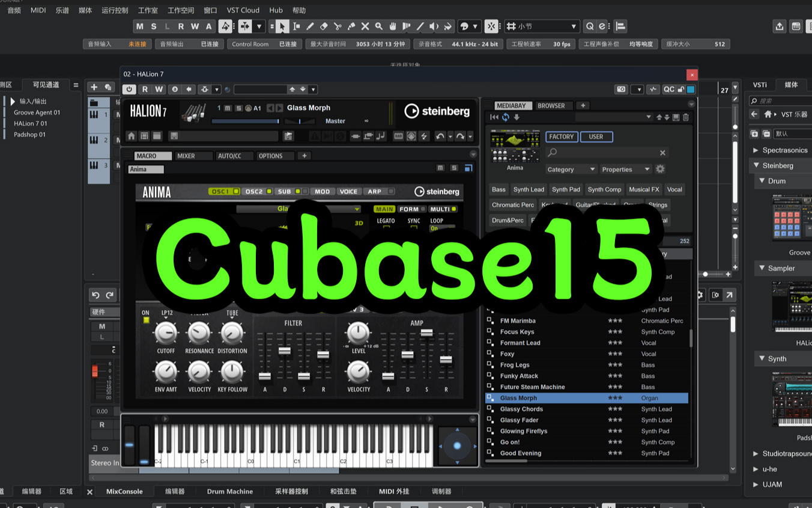Click the filter CUTOFF knob
This screenshot has height=508, width=812.
tap(166, 333)
